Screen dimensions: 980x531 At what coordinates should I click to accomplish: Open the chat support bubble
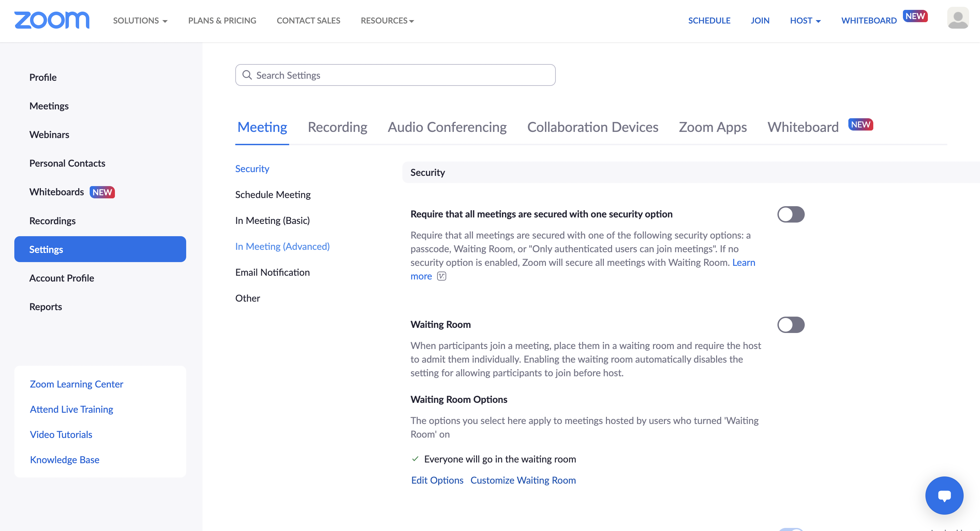coord(944,495)
